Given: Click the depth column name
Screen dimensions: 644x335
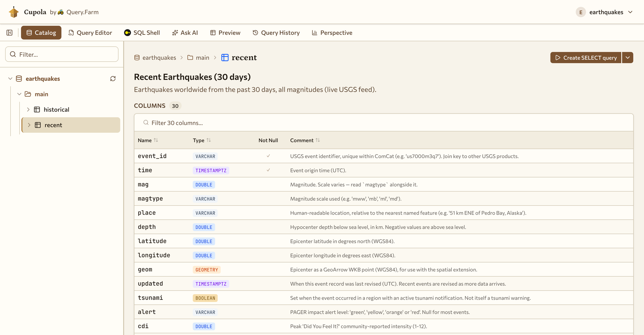Looking at the screenshot, I should point(147,227).
